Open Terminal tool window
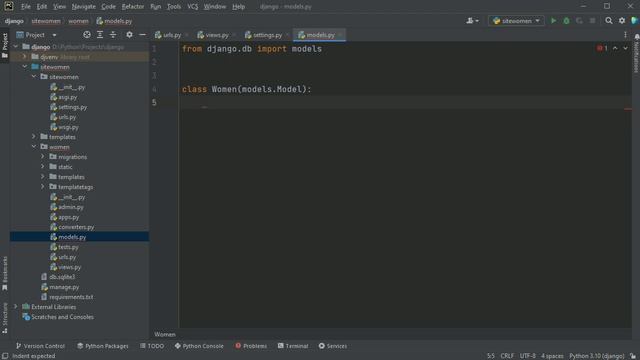 [x=293, y=346]
